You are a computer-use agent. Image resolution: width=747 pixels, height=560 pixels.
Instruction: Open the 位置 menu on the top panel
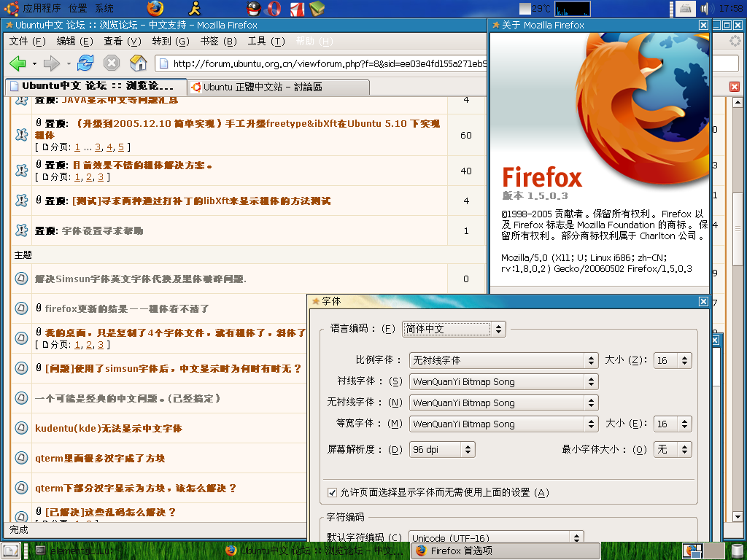[77, 8]
